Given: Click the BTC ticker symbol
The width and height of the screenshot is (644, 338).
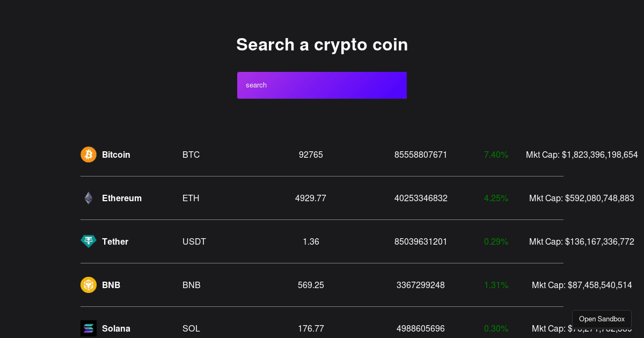Looking at the screenshot, I should click(191, 155).
